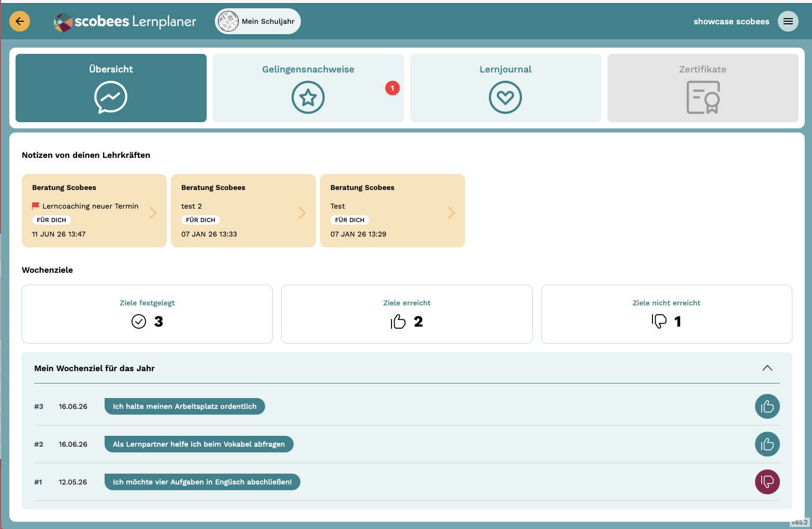Open the test 2 note card
812x529 pixels.
[x=243, y=211]
